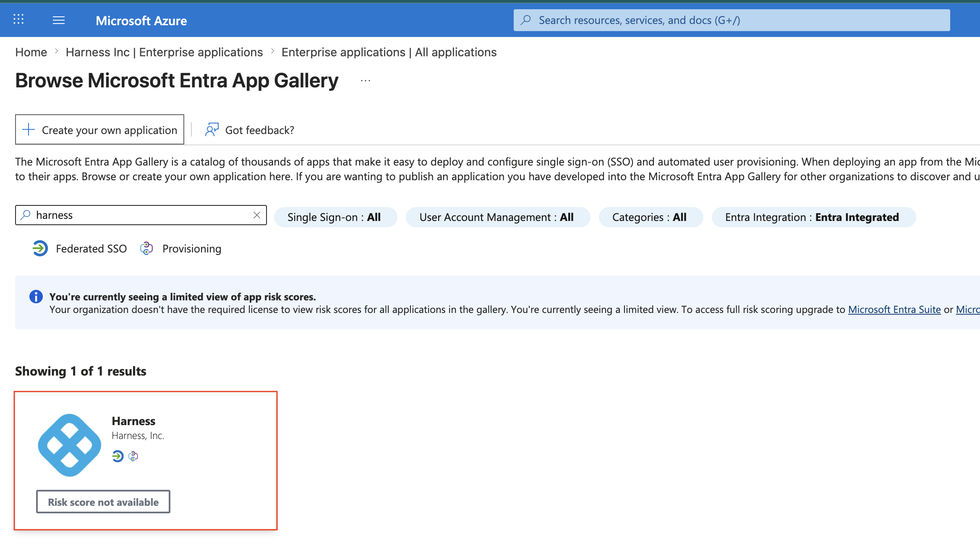
Task: Open Single Sign-on filter dropdown
Action: (x=335, y=217)
